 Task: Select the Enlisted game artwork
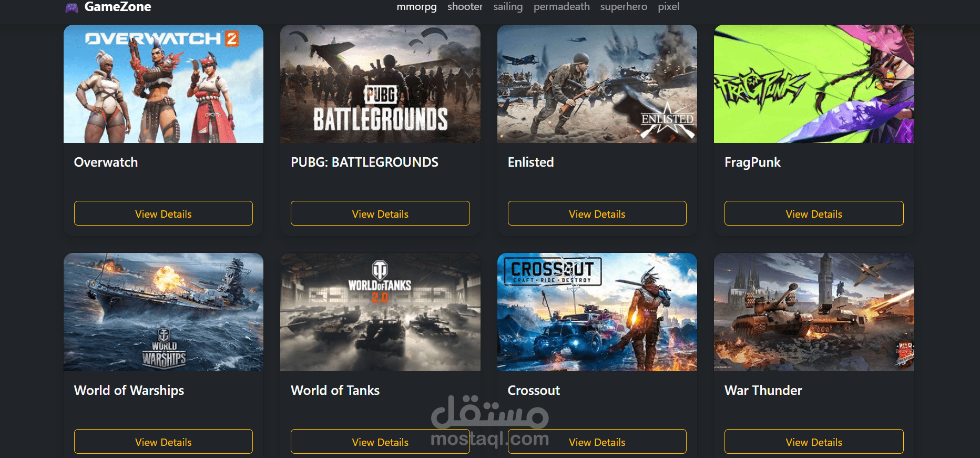pyautogui.click(x=597, y=84)
